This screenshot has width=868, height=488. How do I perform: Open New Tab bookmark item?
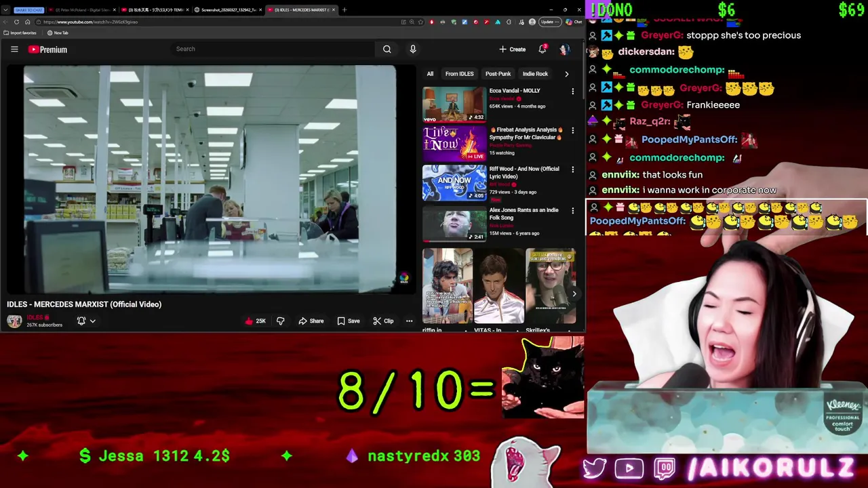58,33
